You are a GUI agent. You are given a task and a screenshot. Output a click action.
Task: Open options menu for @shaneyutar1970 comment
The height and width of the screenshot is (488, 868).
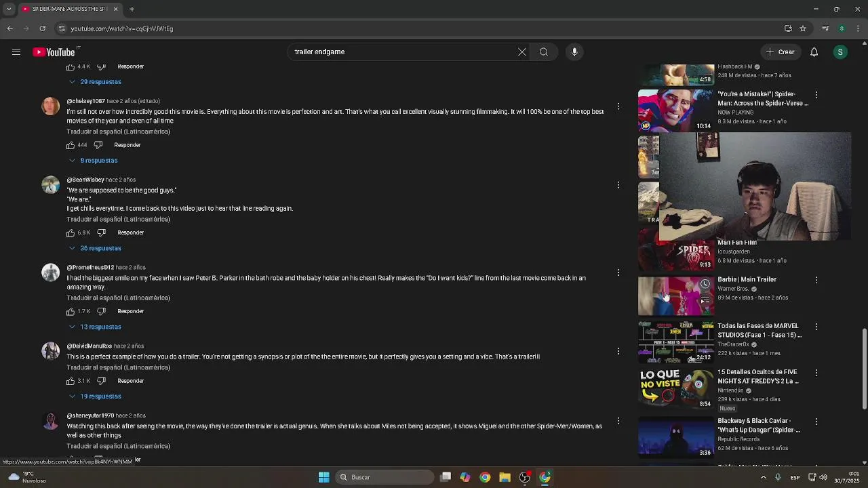click(x=618, y=421)
